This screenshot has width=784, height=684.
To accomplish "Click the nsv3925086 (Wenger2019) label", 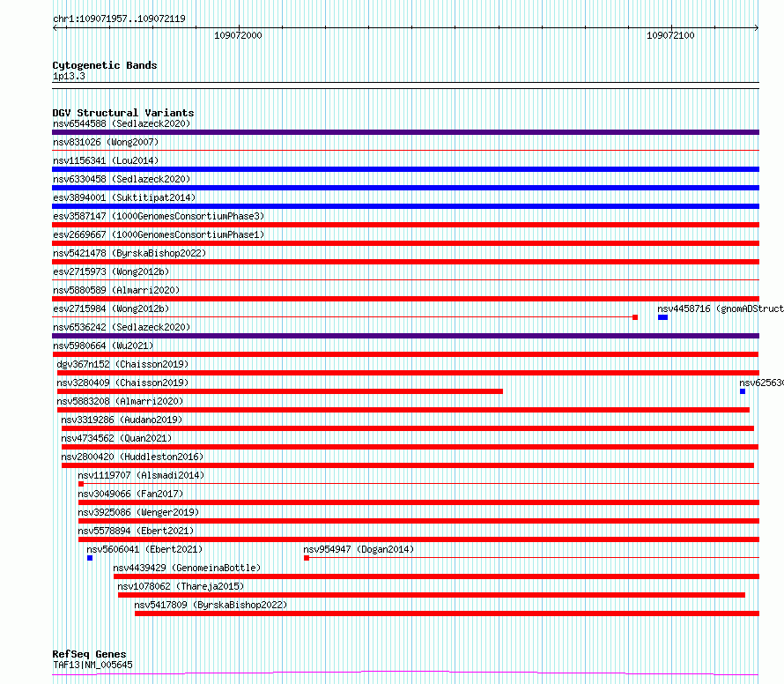I will [x=138, y=512].
